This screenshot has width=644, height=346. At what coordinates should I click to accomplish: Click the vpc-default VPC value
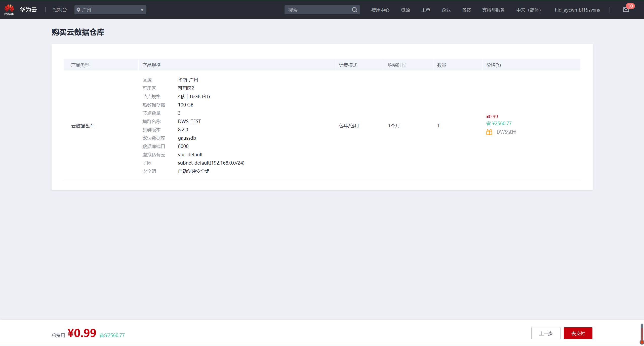(190, 155)
